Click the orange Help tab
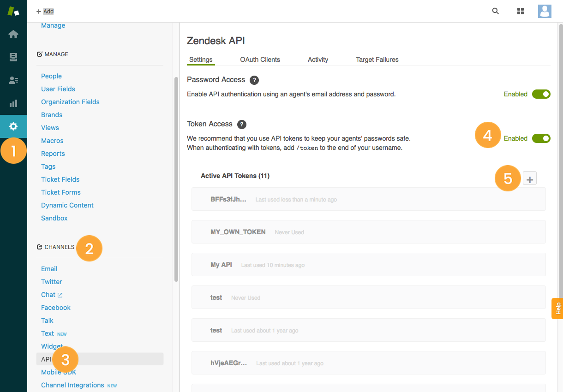 pyautogui.click(x=557, y=309)
